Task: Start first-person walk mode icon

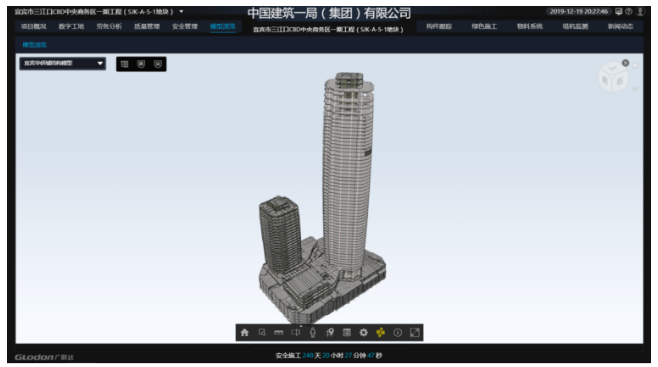Action: [313, 333]
